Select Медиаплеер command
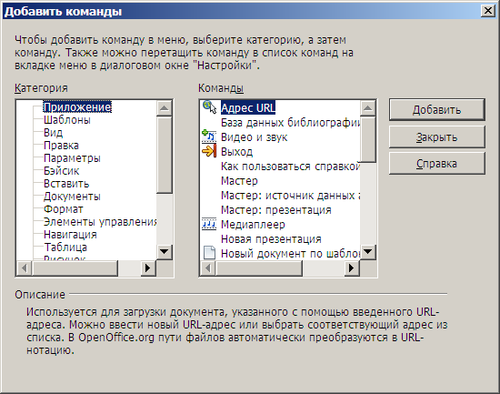 [x=253, y=224]
